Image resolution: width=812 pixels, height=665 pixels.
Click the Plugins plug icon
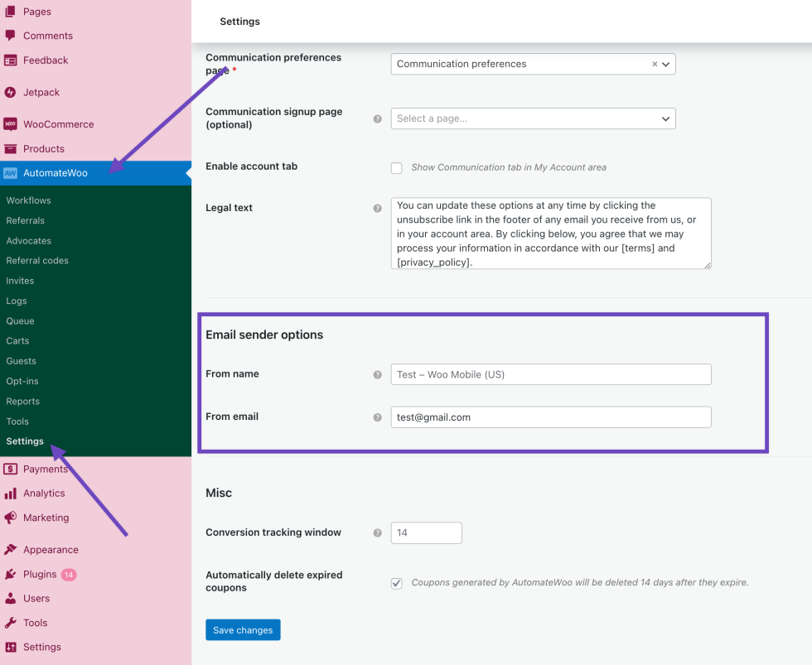[10, 574]
